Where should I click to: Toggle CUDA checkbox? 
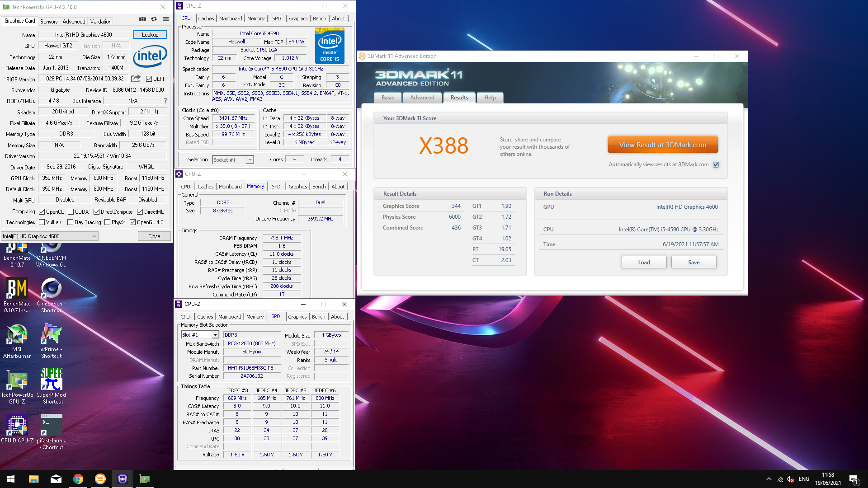click(x=71, y=211)
